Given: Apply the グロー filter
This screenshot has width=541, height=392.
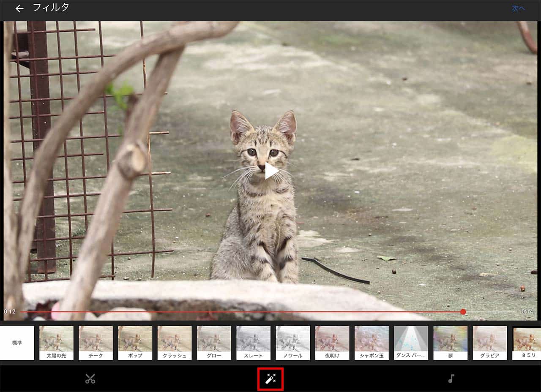Looking at the screenshot, I should coord(214,343).
